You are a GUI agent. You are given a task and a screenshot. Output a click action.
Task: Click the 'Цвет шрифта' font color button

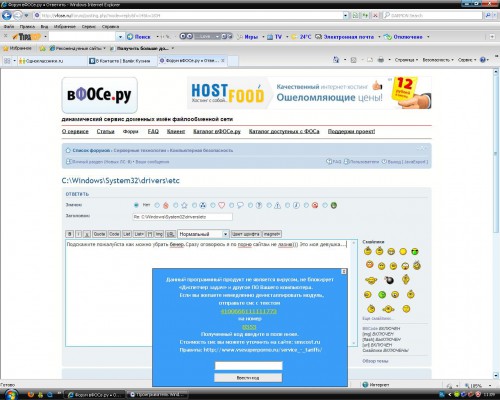(246, 234)
